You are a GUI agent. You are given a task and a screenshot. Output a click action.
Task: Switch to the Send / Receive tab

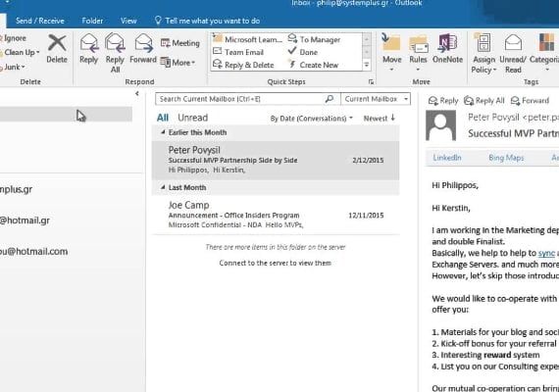40,21
